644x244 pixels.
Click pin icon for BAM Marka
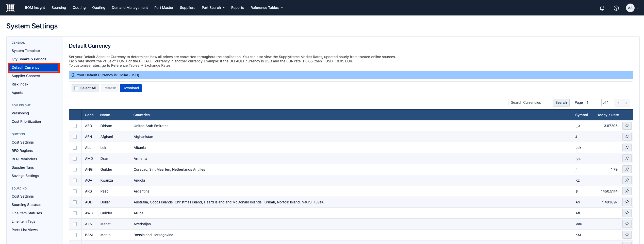coord(627,235)
